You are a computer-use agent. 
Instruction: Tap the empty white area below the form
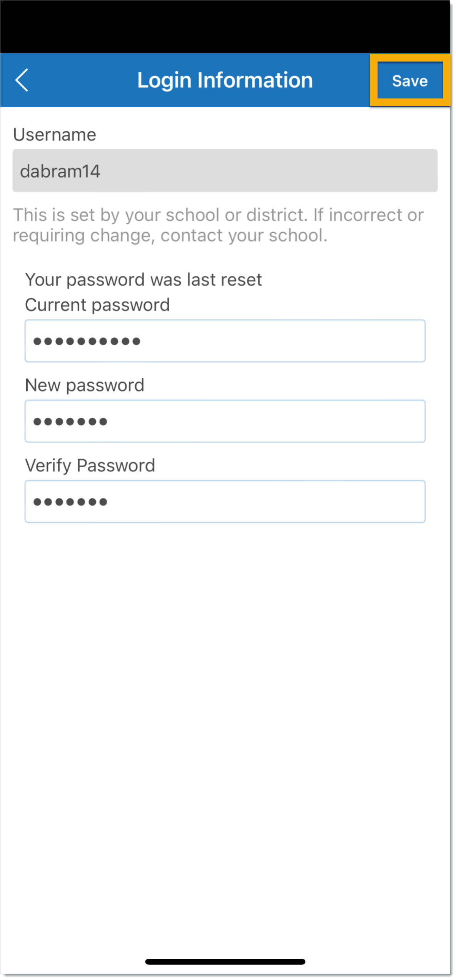(x=225, y=731)
